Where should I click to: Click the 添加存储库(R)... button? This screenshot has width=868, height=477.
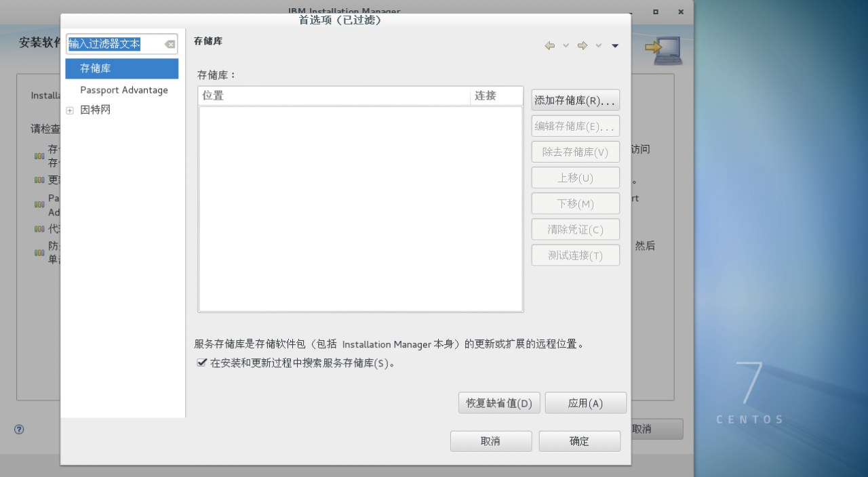click(575, 100)
